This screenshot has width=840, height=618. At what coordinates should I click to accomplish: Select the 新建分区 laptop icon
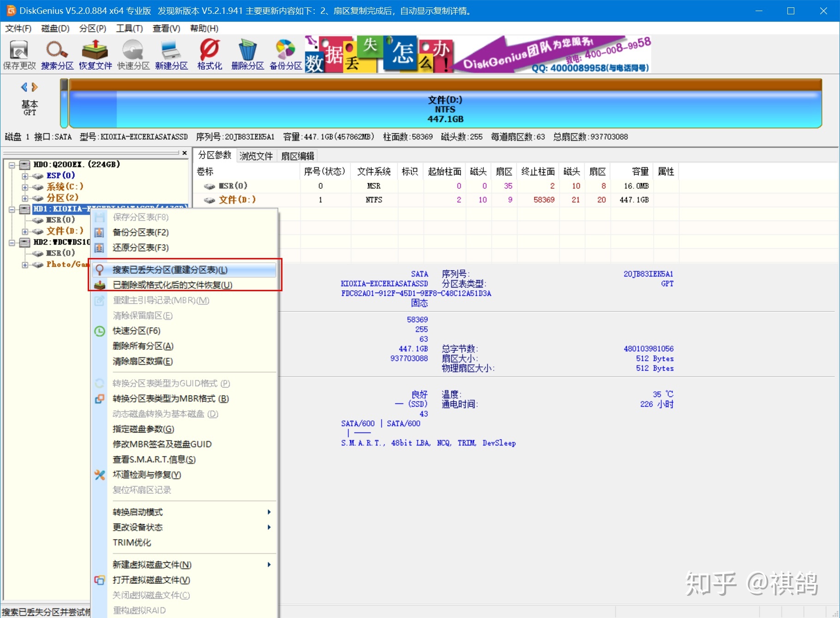click(x=171, y=52)
